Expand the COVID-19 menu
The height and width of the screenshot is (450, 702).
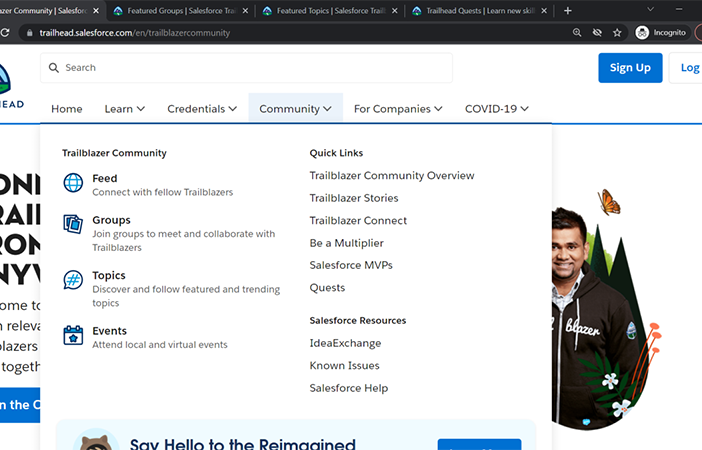click(x=497, y=109)
